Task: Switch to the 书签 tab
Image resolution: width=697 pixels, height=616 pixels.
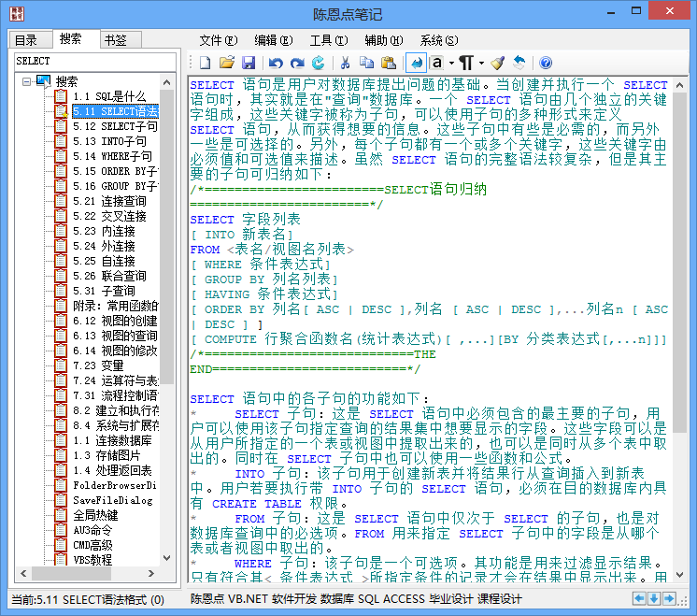Action: point(121,40)
